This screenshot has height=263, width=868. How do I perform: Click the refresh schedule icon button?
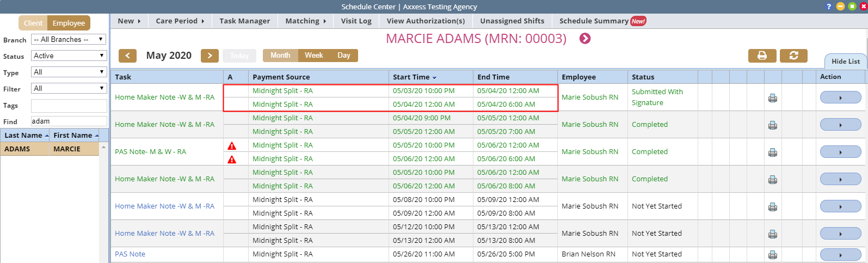(793, 56)
